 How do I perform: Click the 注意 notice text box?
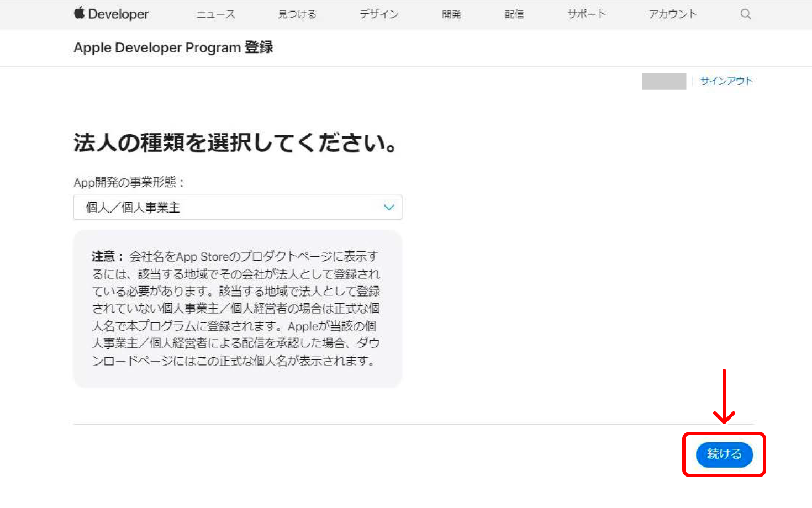238,309
